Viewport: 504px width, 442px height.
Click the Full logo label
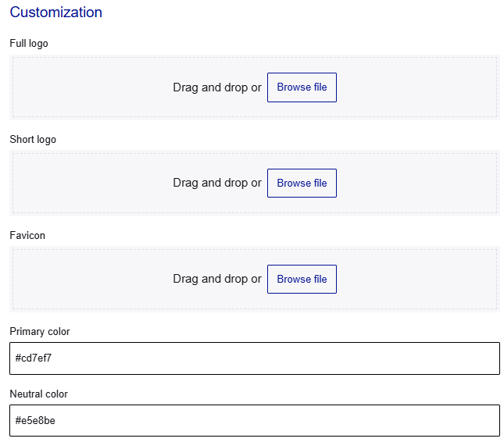point(29,44)
